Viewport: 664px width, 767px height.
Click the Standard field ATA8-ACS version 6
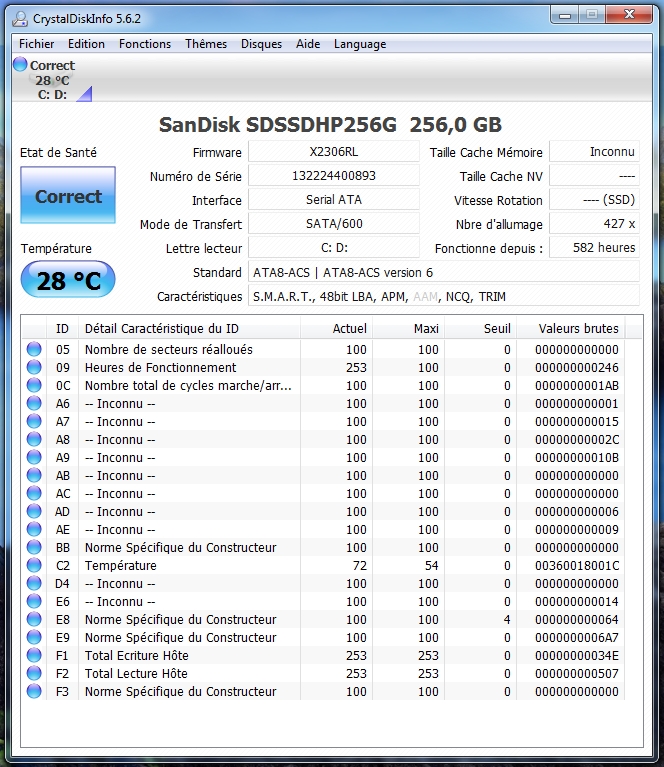click(444, 272)
